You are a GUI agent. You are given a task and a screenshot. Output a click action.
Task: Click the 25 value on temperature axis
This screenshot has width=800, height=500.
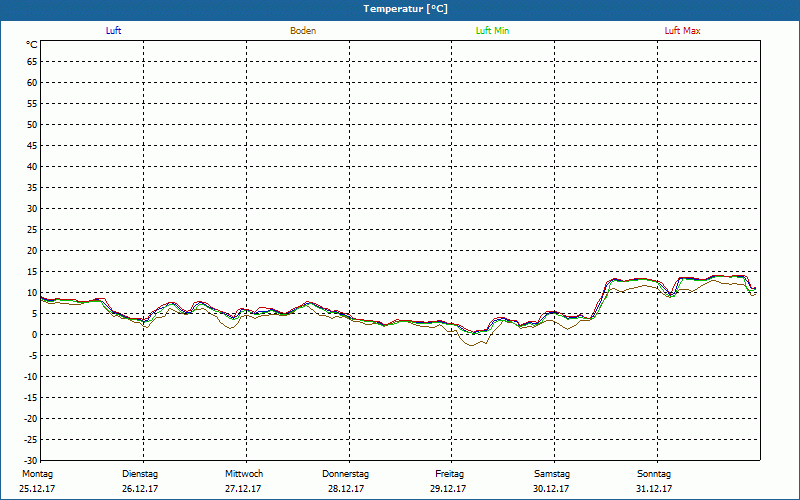[x=32, y=230]
